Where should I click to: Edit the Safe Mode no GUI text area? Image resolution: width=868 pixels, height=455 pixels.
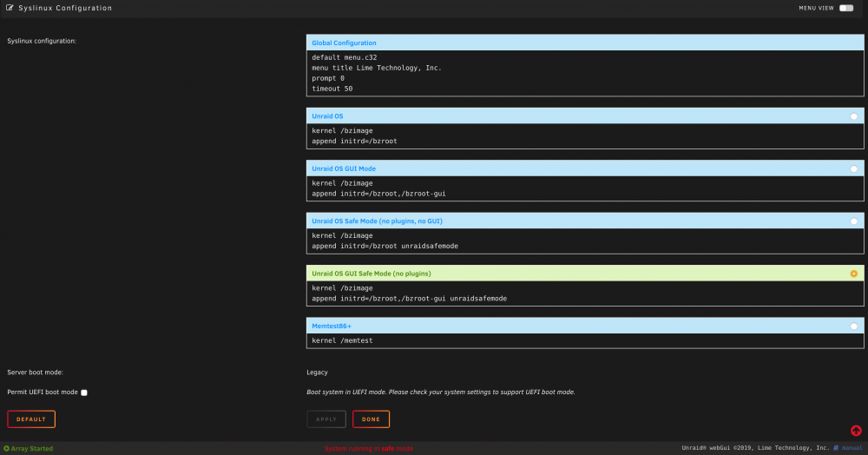point(585,241)
